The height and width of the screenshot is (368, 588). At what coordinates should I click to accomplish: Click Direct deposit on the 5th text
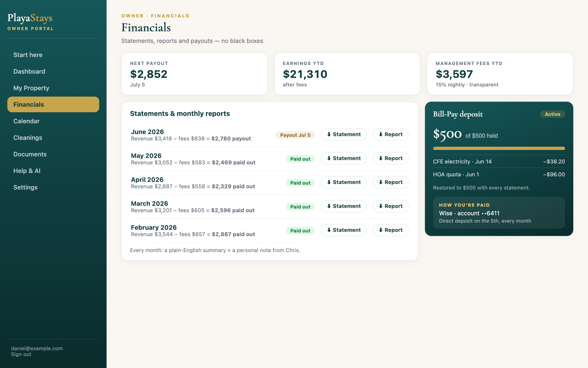click(485, 221)
